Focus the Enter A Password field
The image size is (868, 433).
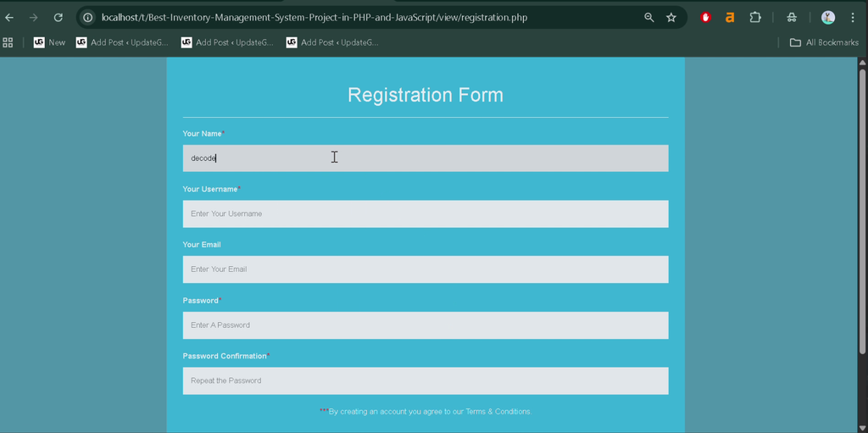426,325
